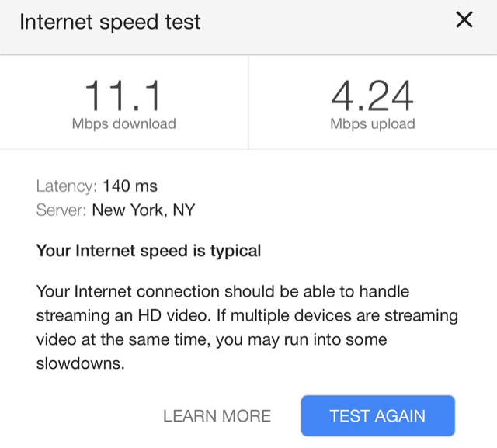Click the words 'streaming an HD video'
Screen dimensions: 497x448
tap(123, 315)
